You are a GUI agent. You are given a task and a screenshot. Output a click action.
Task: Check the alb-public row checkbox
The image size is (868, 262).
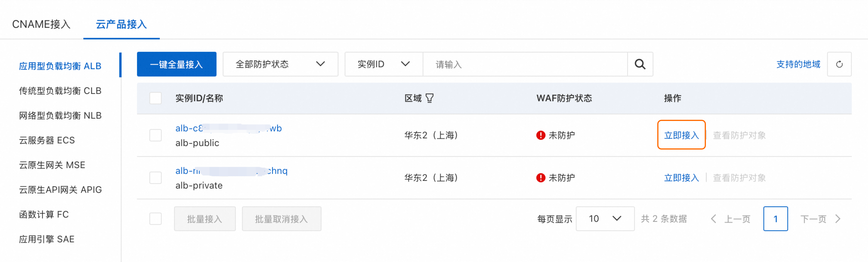tap(155, 135)
